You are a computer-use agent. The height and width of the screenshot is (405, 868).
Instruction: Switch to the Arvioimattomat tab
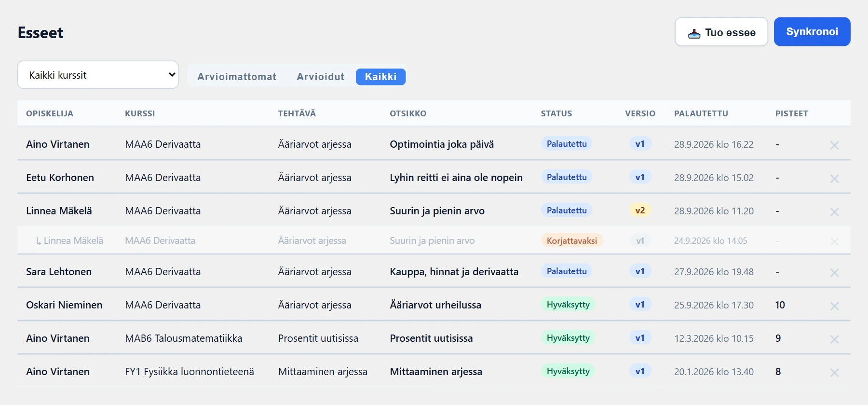coord(237,77)
